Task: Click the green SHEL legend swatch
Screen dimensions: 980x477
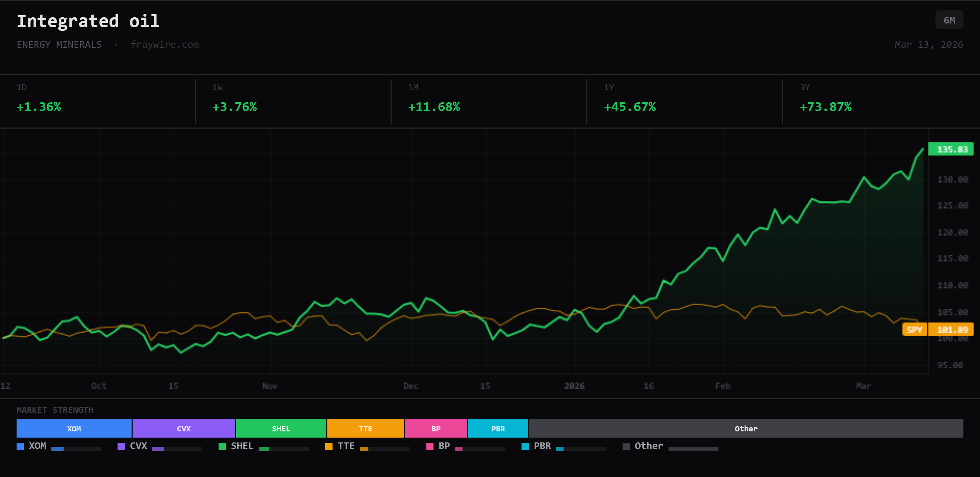Action: (222, 446)
